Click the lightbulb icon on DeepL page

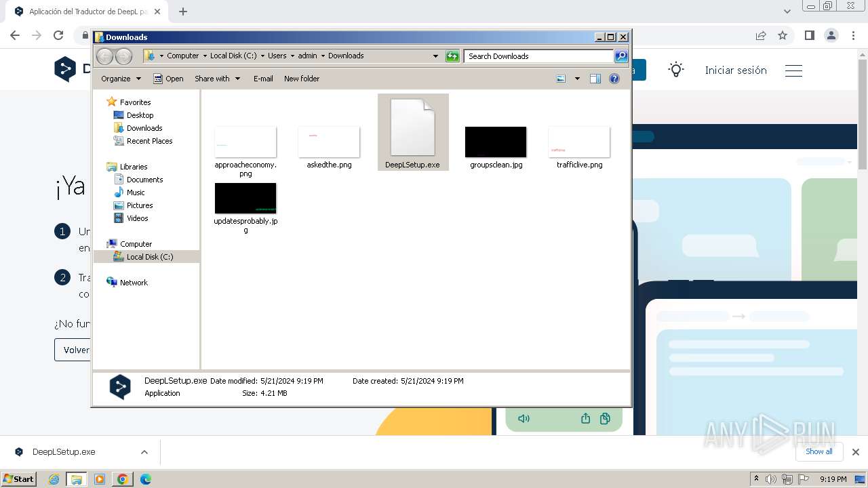(x=676, y=70)
